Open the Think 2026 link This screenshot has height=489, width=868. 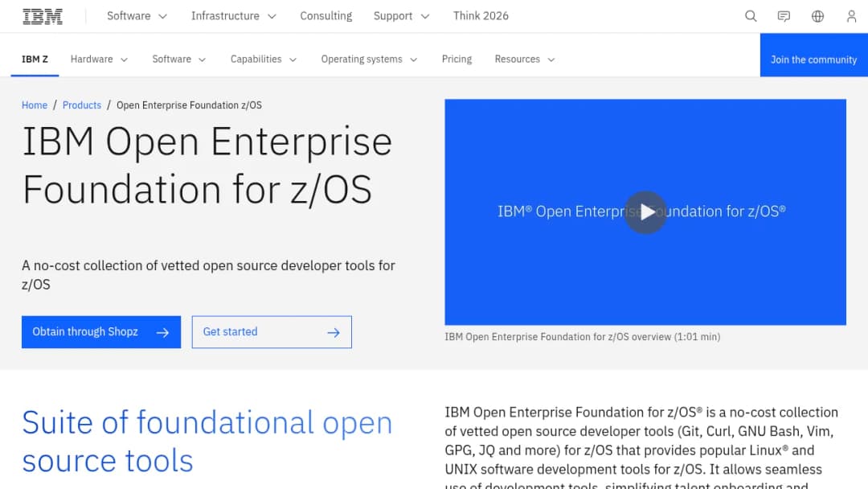coord(481,16)
